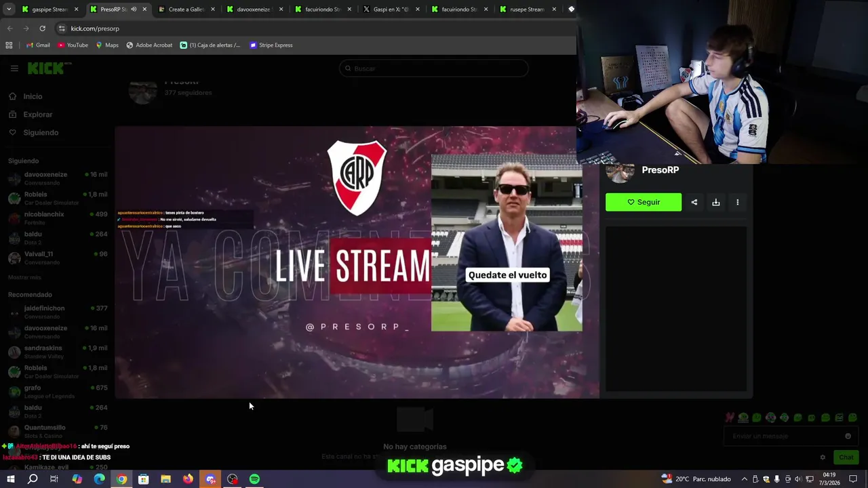Open followed channel nicobianchix
This screenshot has width=868, height=488.
point(58,218)
